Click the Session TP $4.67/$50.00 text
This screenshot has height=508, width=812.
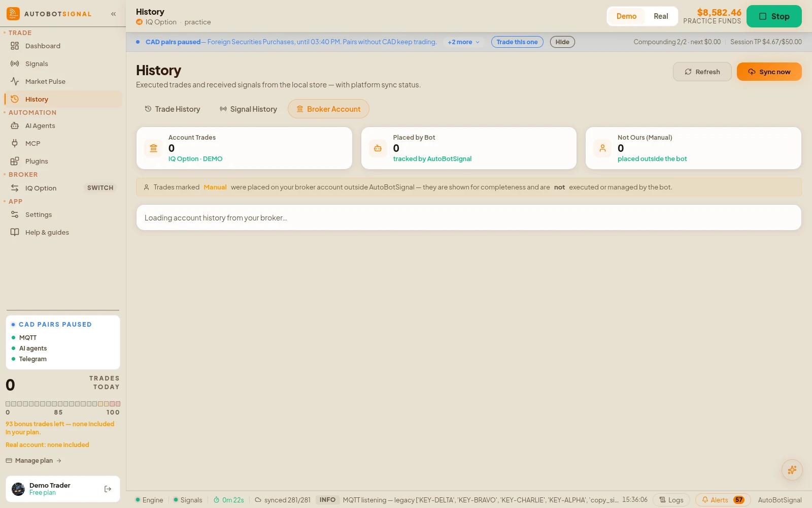(x=766, y=42)
